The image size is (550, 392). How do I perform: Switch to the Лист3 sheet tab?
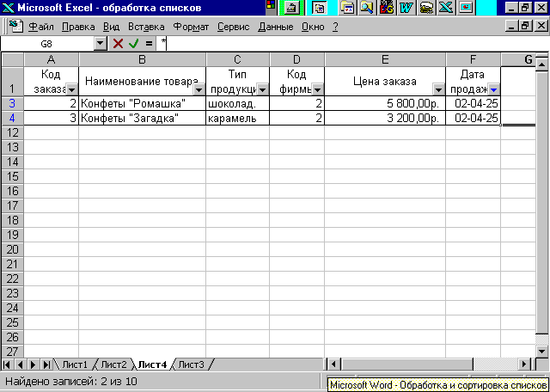pyautogui.click(x=191, y=364)
